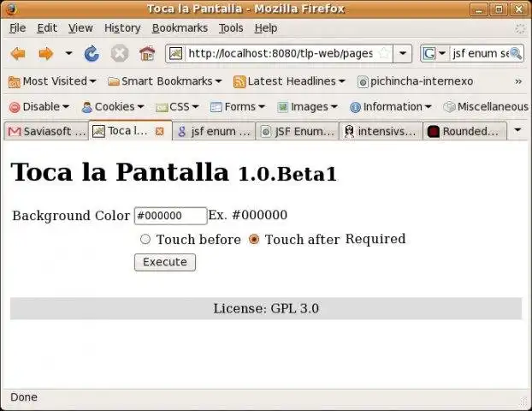Open the Information developer toolbar menu

point(391,107)
